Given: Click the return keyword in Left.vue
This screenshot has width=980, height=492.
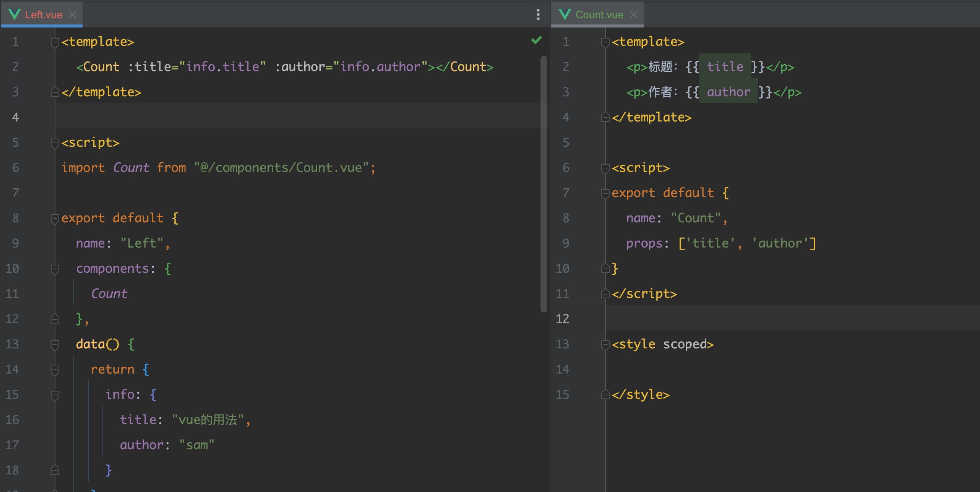Looking at the screenshot, I should tap(112, 369).
